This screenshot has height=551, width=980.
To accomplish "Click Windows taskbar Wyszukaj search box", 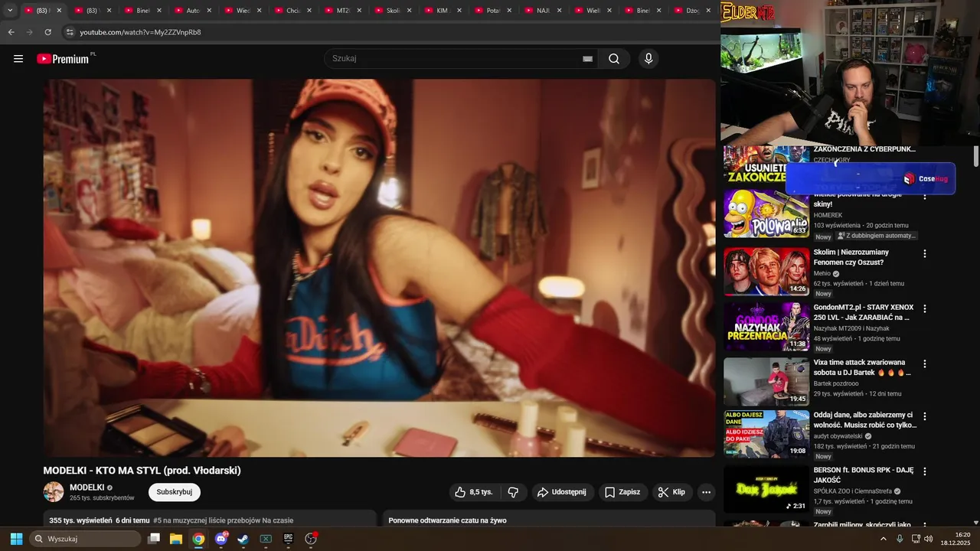I will coord(85,539).
